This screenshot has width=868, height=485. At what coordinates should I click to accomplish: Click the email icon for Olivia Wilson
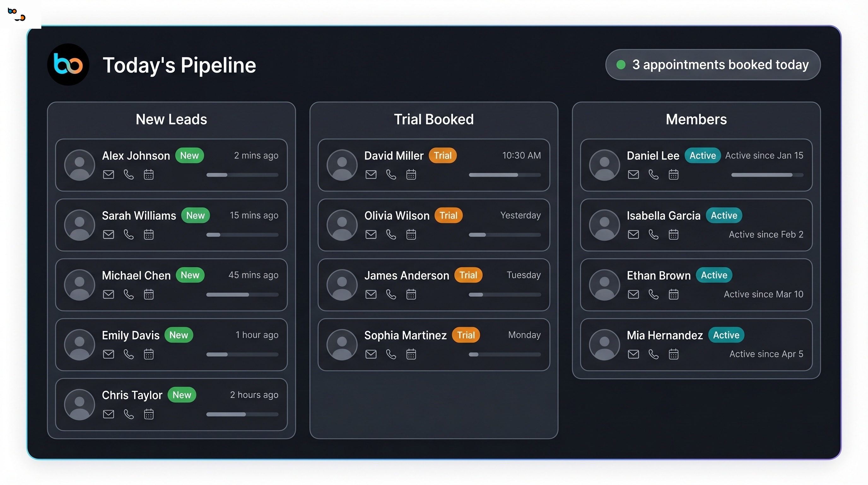click(371, 234)
